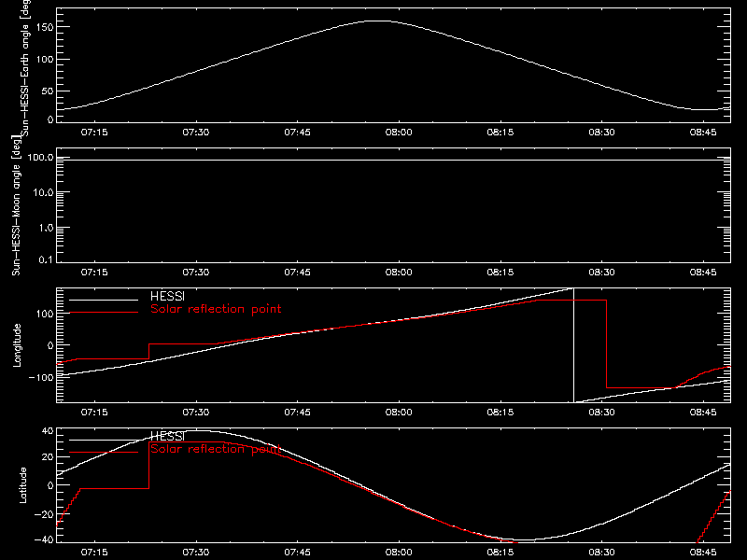The image size is (747, 560).
Task: Click the 50 tick on Earth angle plot
Action: (48, 91)
